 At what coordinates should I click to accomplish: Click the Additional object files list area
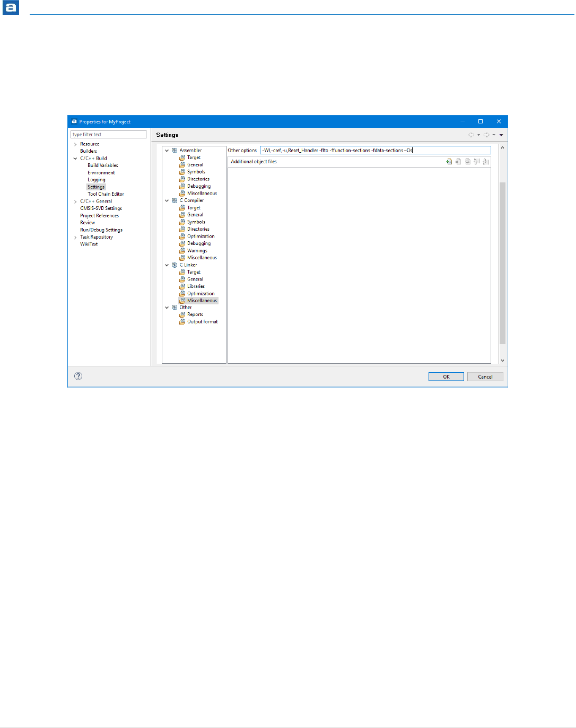(359, 266)
